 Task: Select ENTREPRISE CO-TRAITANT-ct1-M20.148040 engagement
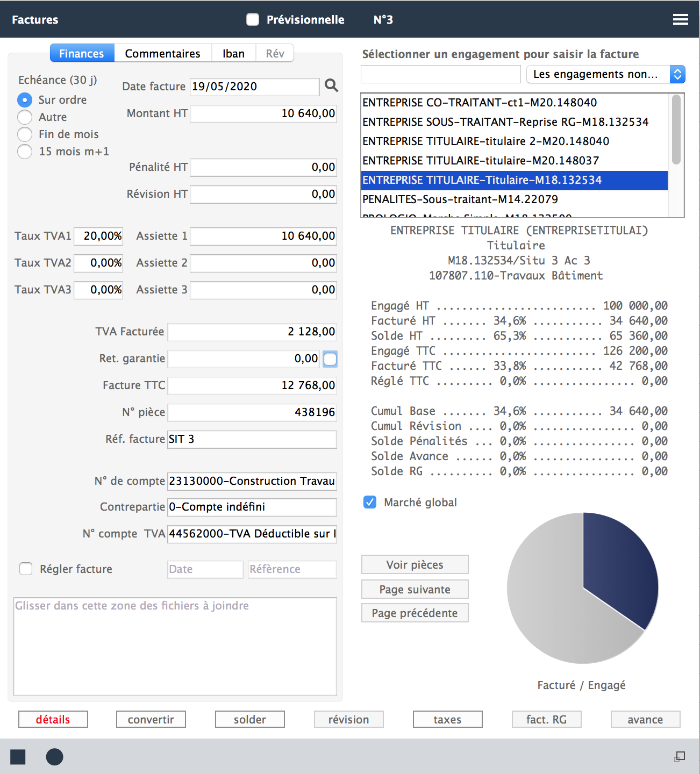(515, 103)
